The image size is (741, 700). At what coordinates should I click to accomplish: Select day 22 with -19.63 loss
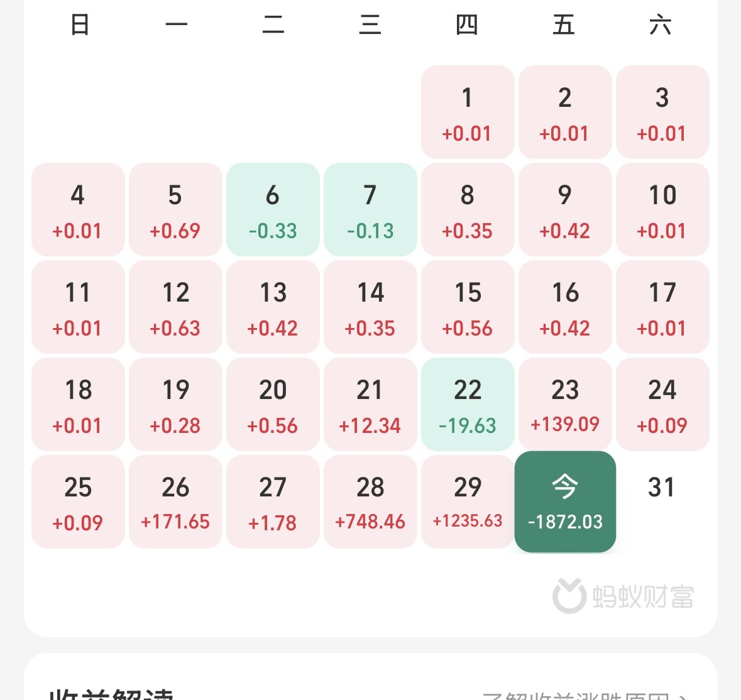click(468, 405)
